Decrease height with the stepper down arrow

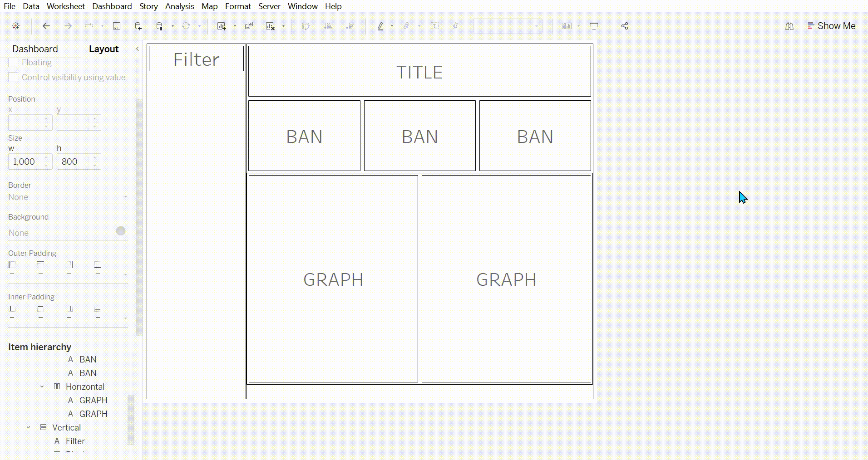coord(95,166)
